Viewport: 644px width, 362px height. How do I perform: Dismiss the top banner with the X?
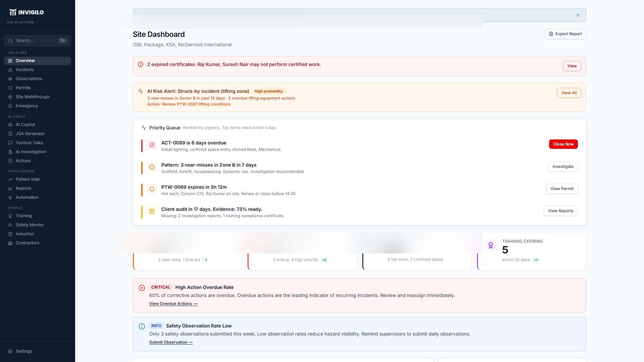tap(578, 15)
